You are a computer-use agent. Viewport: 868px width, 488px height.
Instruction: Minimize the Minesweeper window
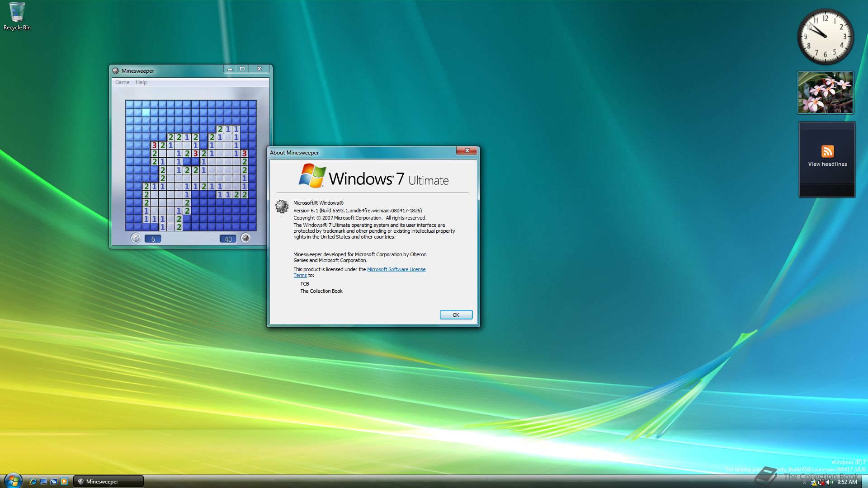point(230,69)
